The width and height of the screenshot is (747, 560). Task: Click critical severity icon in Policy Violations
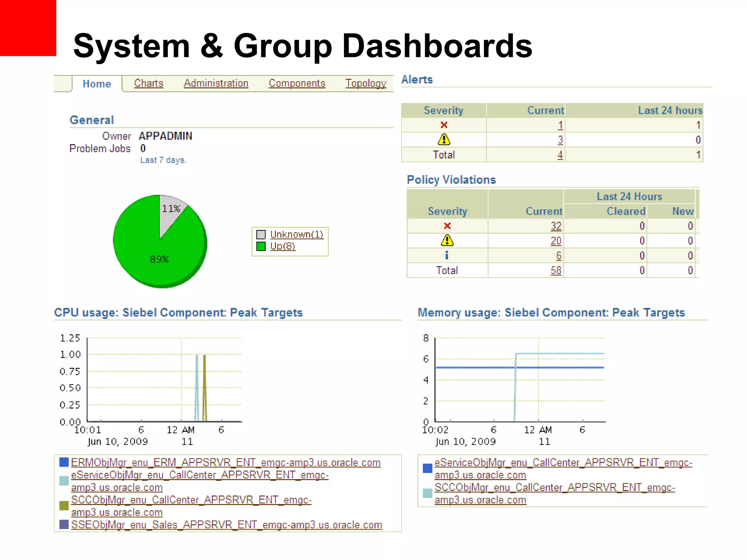click(x=447, y=226)
